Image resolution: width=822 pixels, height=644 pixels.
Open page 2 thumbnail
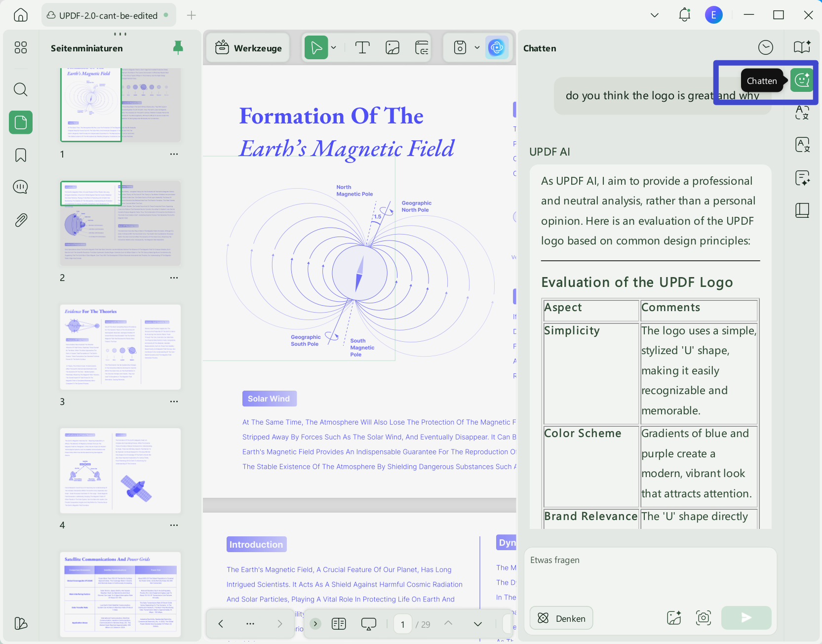pyautogui.click(x=120, y=223)
